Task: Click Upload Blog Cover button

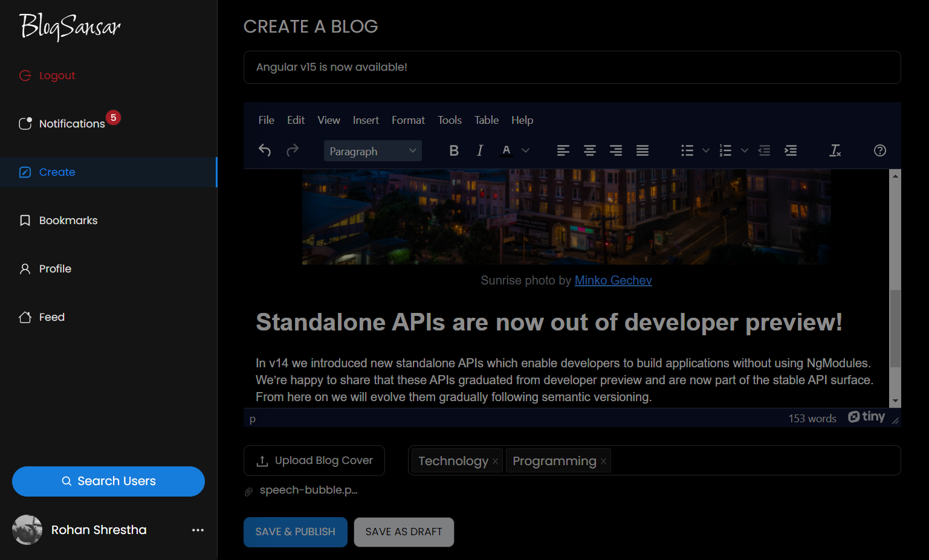Action: click(x=314, y=461)
